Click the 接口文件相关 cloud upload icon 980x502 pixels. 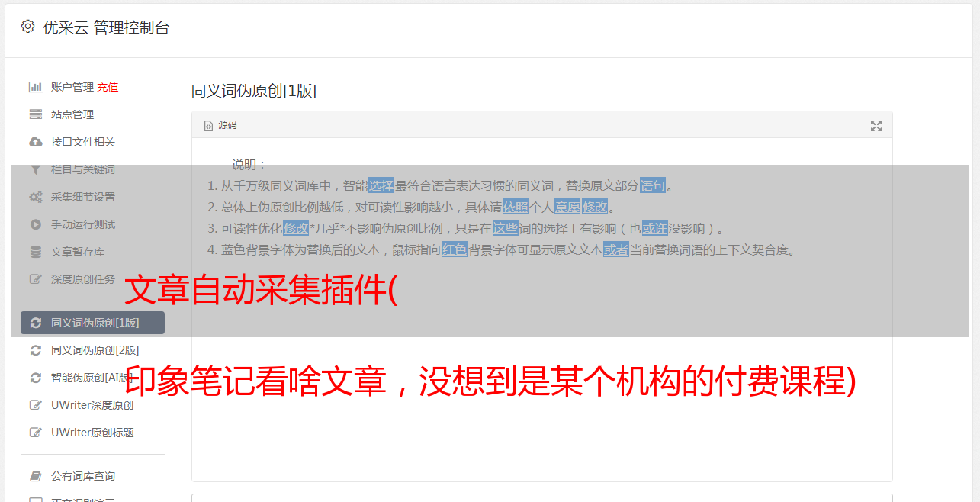point(35,142)
